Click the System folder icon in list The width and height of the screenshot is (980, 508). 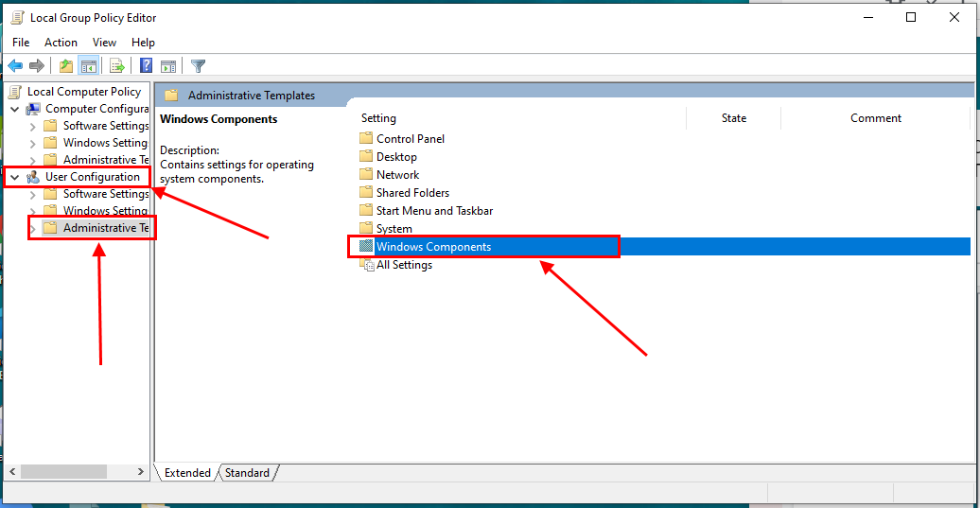366,228
